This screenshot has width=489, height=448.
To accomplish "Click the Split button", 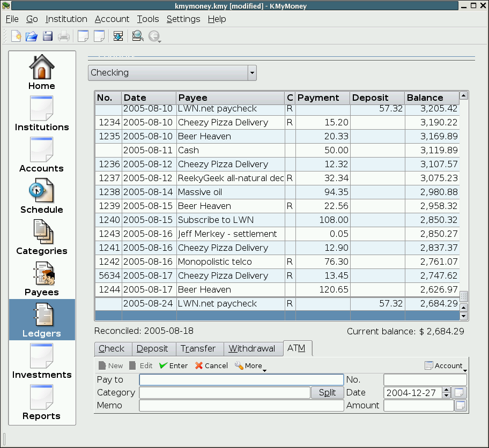I will click(327, 393).
